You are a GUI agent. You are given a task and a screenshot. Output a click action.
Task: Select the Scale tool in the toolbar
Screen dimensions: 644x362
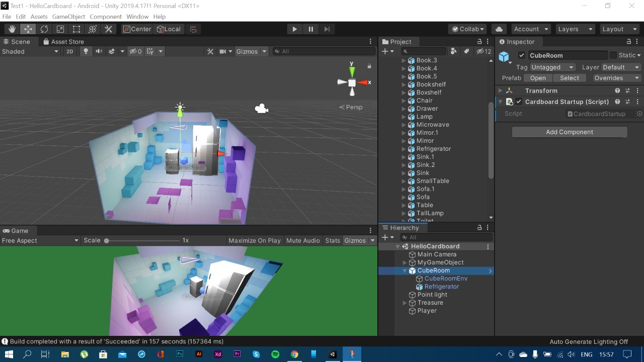coord(60,29)
